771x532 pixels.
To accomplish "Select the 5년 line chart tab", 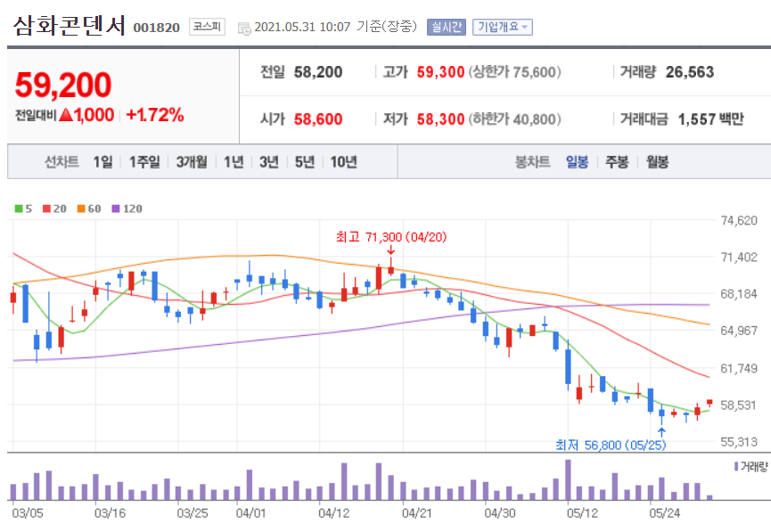I will tap(304, 162).
